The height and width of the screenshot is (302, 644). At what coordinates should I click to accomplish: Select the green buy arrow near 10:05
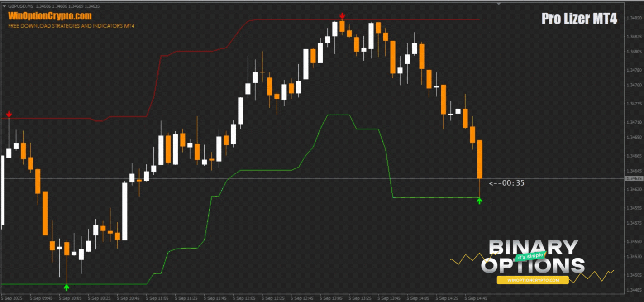tap(67, 287)
